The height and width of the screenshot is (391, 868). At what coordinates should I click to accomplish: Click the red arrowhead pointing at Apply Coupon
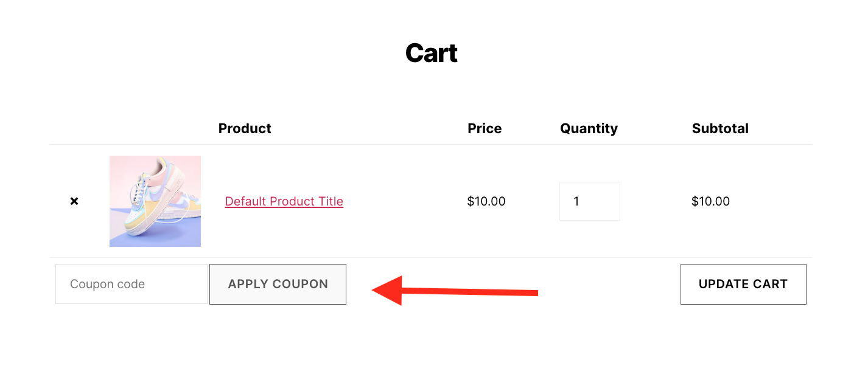(x=388, y=290)
